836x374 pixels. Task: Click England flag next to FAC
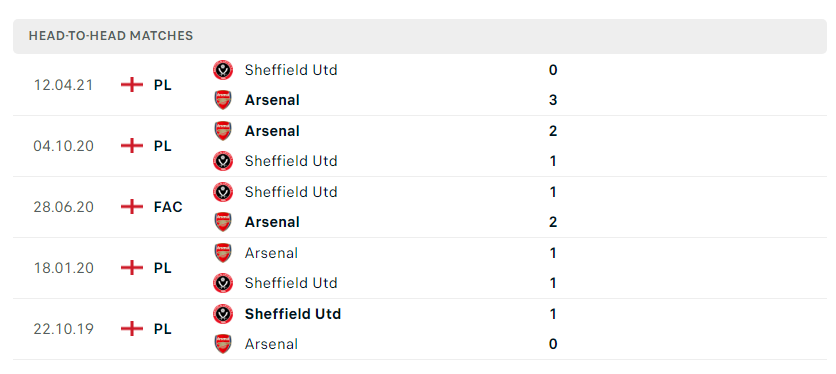132,206
